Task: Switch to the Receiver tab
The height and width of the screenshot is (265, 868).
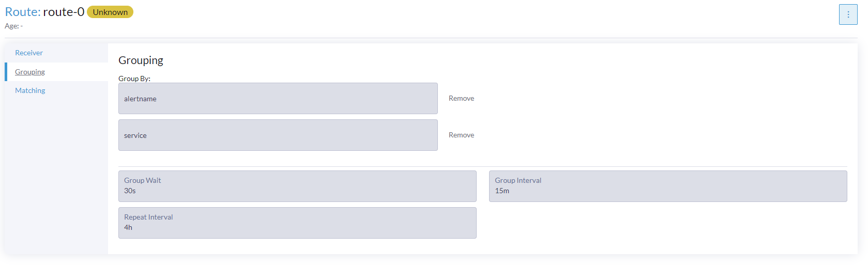Action: point(29,53)
